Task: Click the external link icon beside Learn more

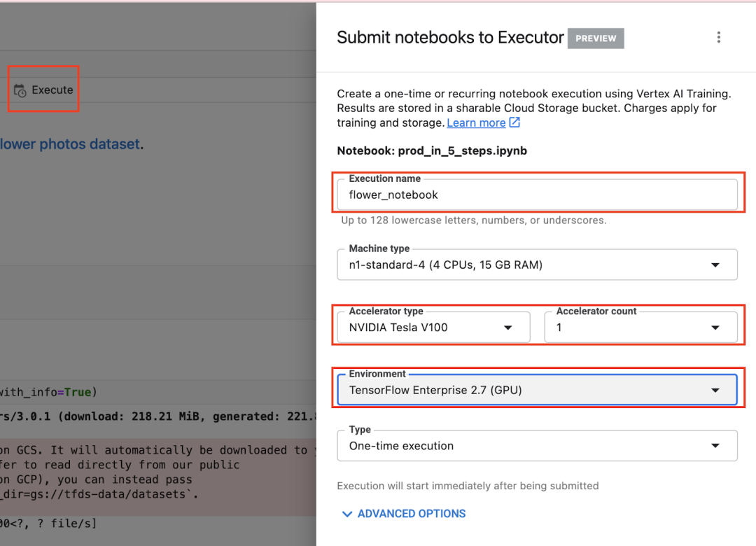Action: click(514, 122)
